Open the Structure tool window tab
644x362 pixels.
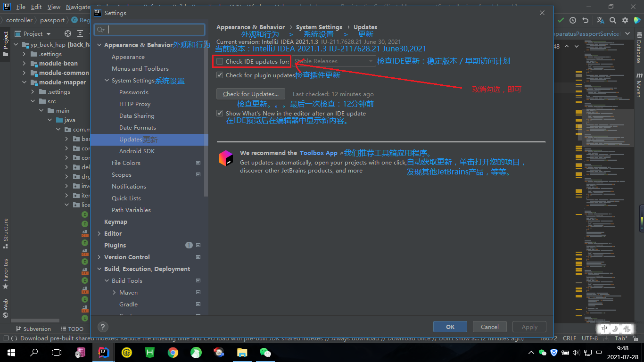tap(6, 233)
